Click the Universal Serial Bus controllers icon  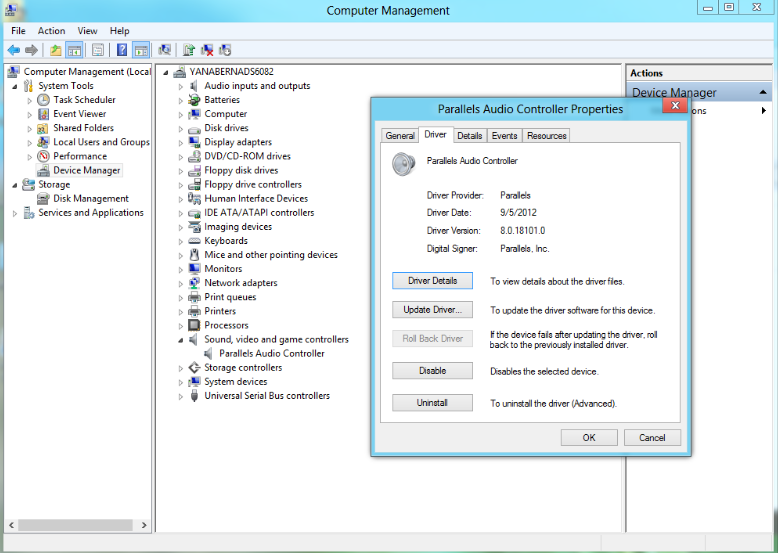click(194, 396)
